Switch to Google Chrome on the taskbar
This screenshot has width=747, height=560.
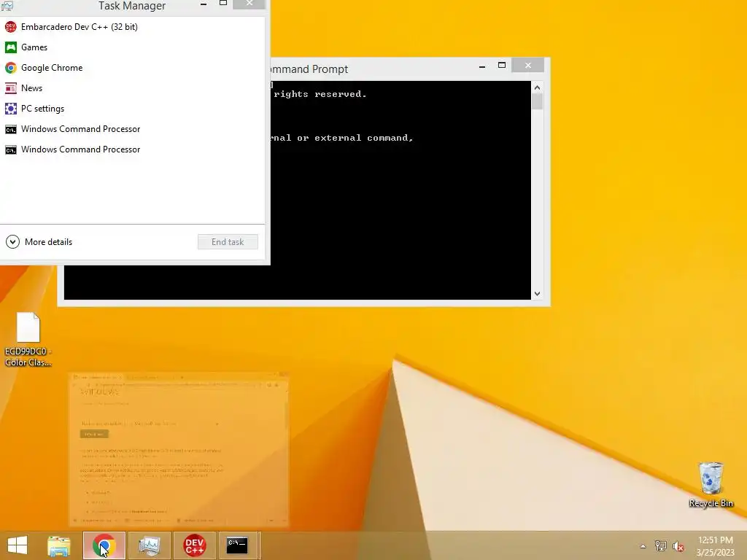104,545
